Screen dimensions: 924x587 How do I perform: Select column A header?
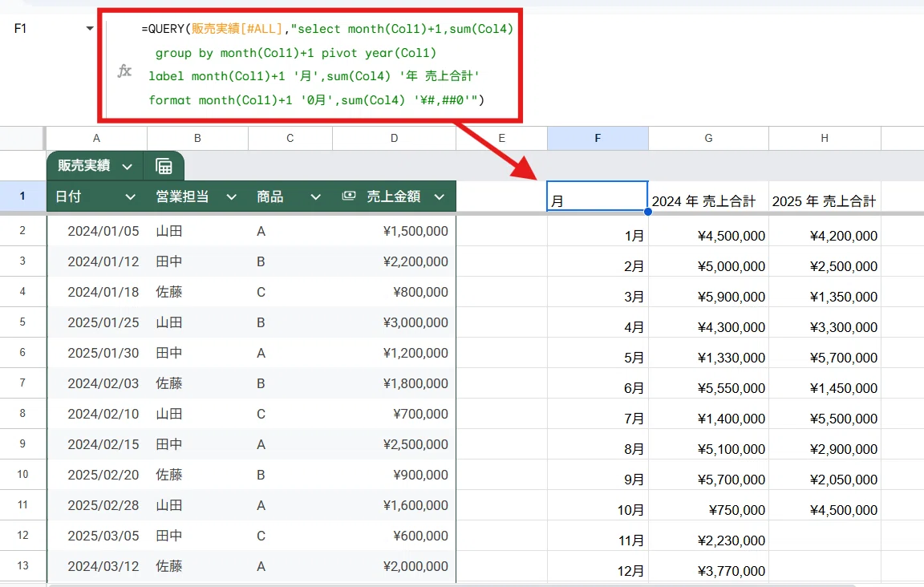pyautogui.click(x=96, y=138)
